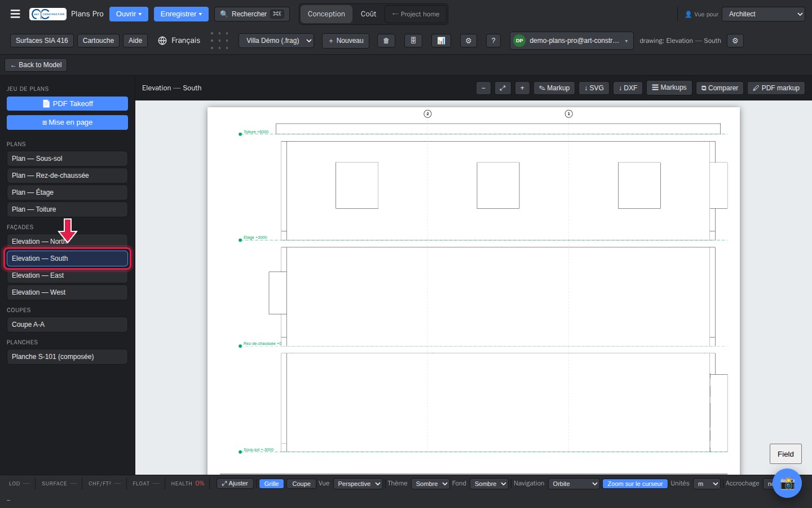Open drawing settings gear next to Elevation — South
The image size is (812, 508).
tap(735, 41)
